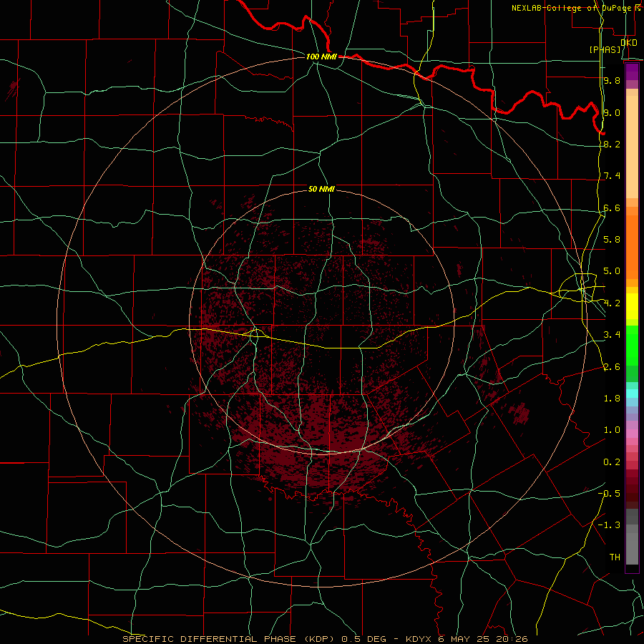This screenshot has width=644, height=644.
Task: Click the 8.2 value on the color scale
Action: coord(612,144)
